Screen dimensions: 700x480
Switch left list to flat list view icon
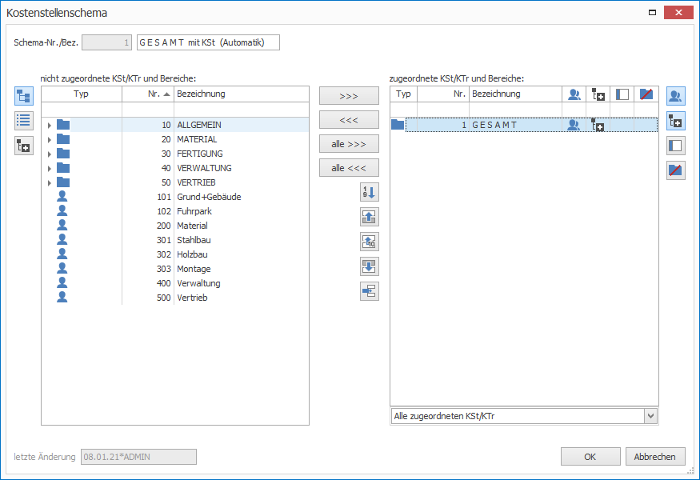click(24, 121)
